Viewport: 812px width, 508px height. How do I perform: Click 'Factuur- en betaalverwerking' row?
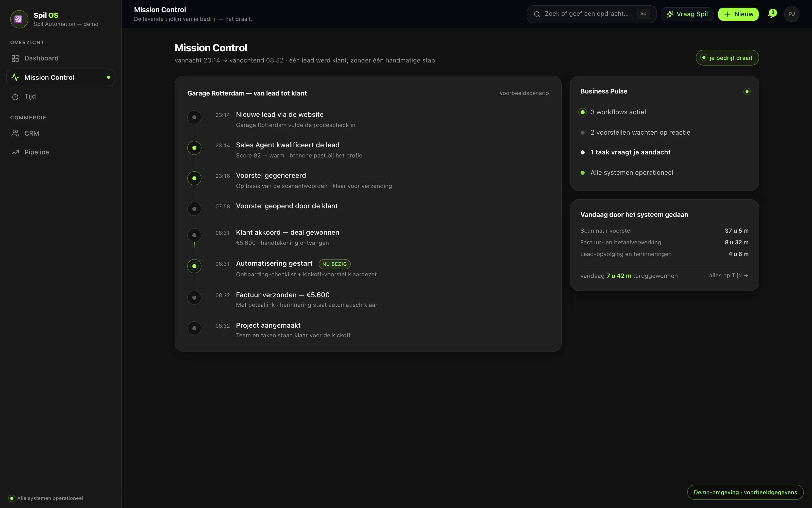664,243
